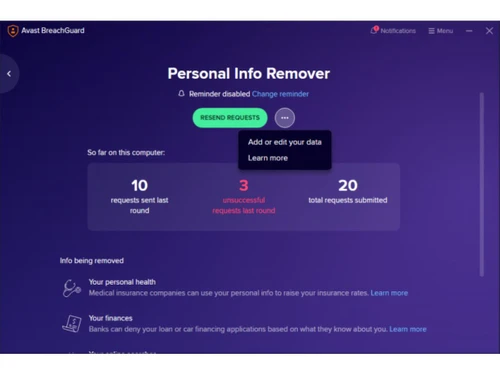Click the Avast BreachGuard shield logo
Screen dimensions: 500x375
click(x=13, y=31)
